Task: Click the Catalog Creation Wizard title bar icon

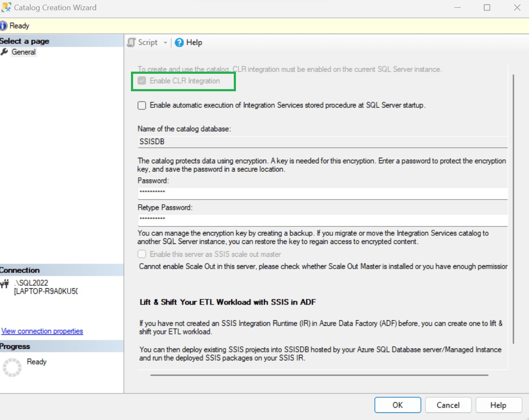Action: click(6, 7)
